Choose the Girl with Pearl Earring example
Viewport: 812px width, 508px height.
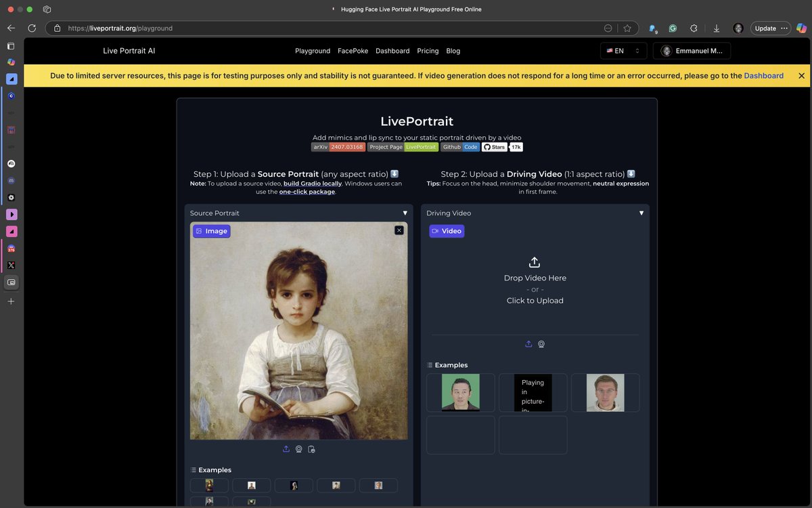294,485
